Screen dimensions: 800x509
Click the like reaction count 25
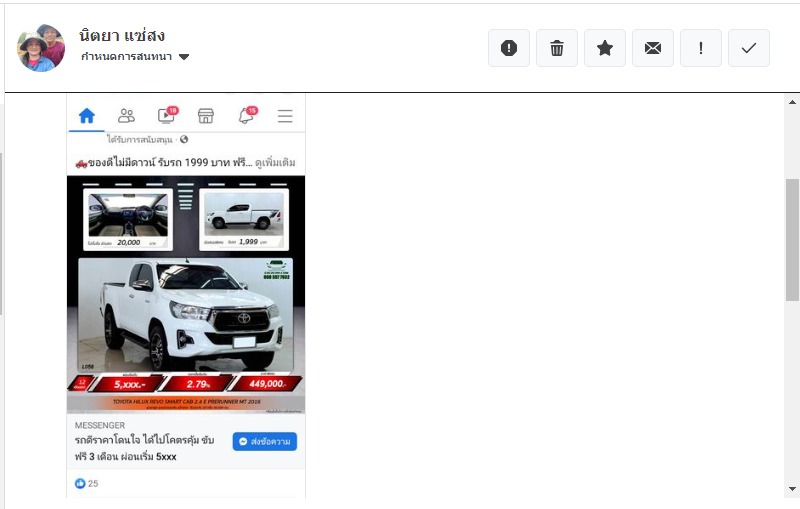tap(87, 484)
